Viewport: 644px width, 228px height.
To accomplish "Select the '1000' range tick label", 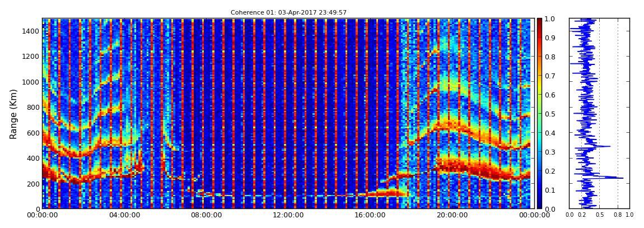I will pyautogui.click(x=32, y=82).
